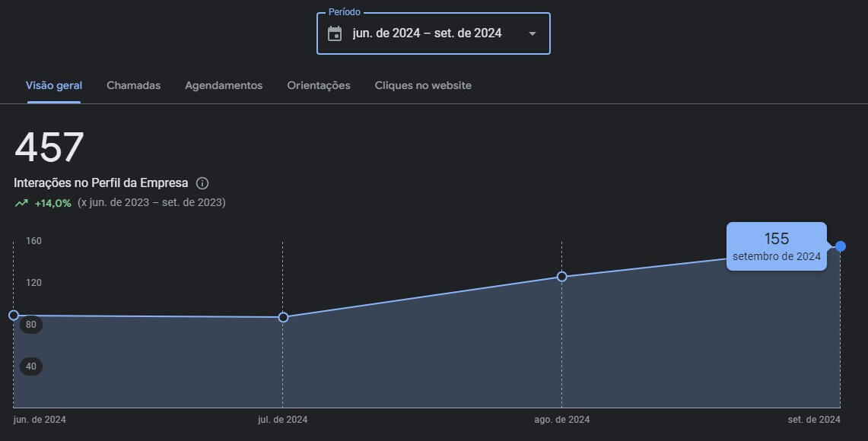This screenshot has width=868, height=441.
Task: Click the calendar icon in Período selector
Action: [x=335, y=33]
